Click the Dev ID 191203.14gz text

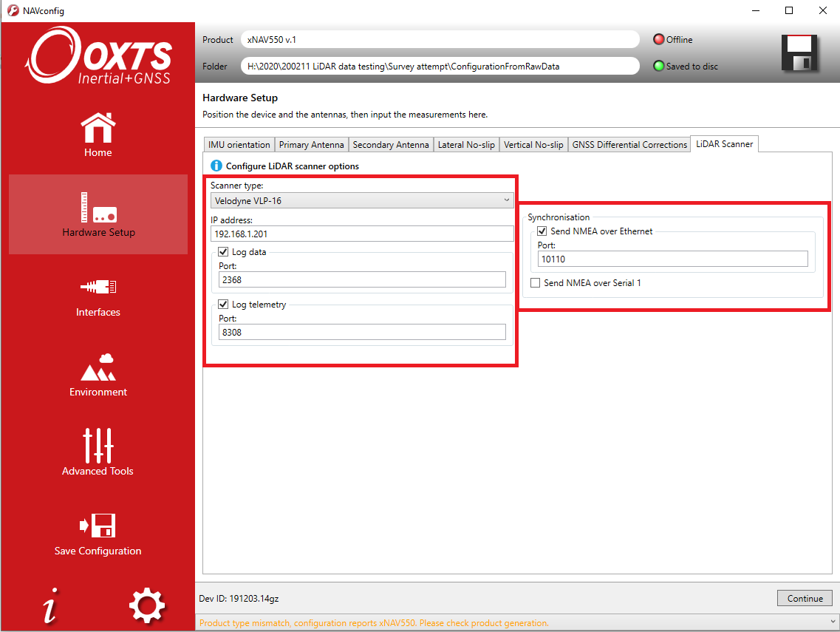click(x=239, y=598)
